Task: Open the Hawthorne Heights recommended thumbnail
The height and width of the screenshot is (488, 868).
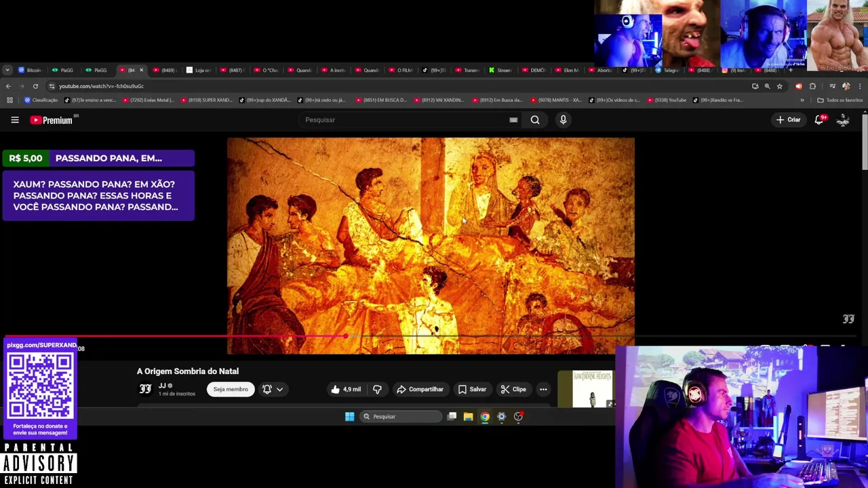Action: click(x=586, y=389)
